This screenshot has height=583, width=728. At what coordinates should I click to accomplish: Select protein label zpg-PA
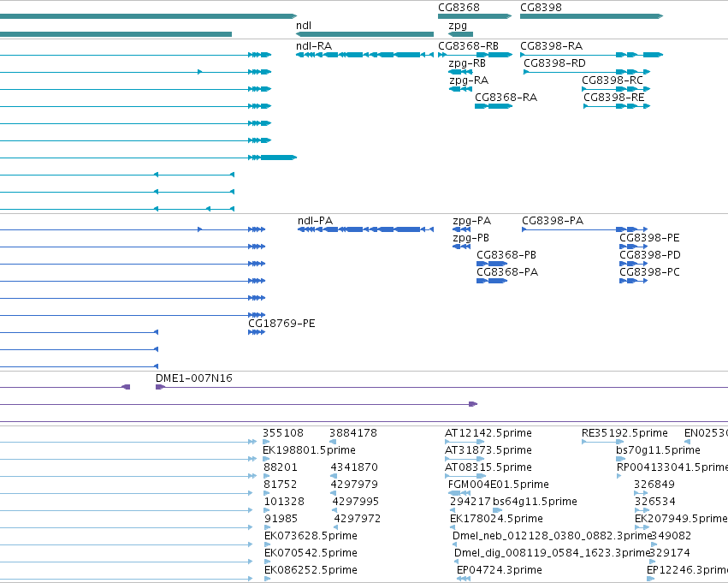pyautogui.click(x=471, y=221)
